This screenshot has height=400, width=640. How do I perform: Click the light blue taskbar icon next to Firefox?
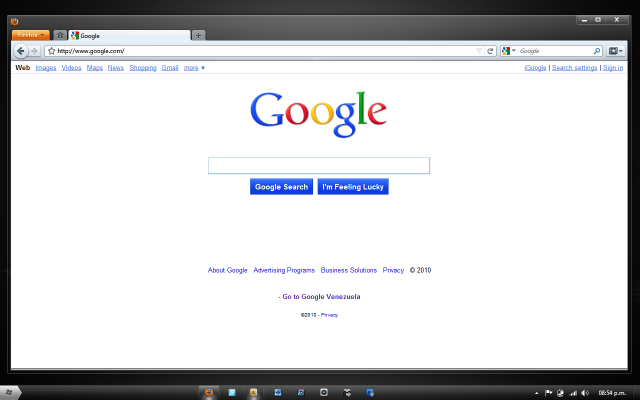click(232, 393)
